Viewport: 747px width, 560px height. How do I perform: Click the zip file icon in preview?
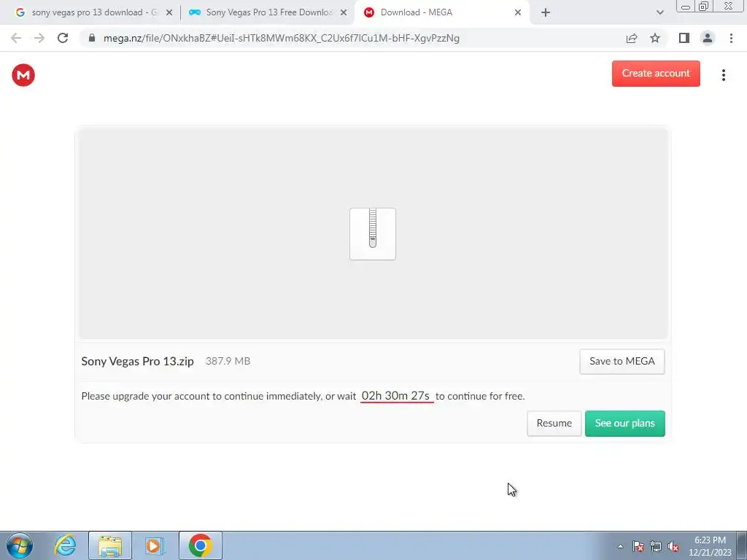tap(373, 234)
